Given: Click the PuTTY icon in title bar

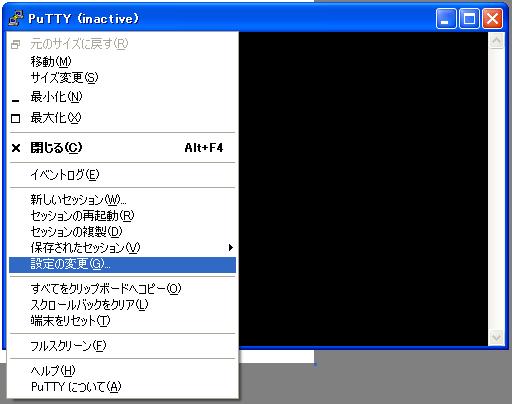Looking at the screenshot, I should coord(16,18).
